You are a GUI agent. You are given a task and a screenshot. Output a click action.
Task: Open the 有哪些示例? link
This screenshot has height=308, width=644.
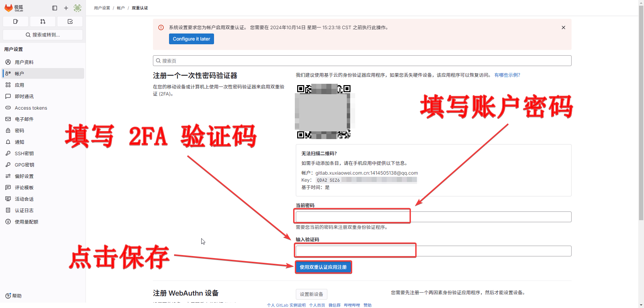[x=507, y=75]
